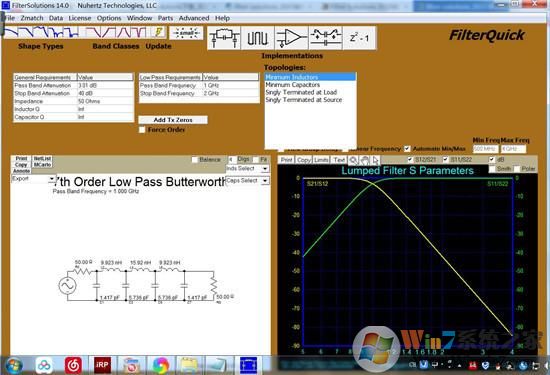Screen dimensions: 550x375
Task: Open the Window menu
Action: point(139,18)
